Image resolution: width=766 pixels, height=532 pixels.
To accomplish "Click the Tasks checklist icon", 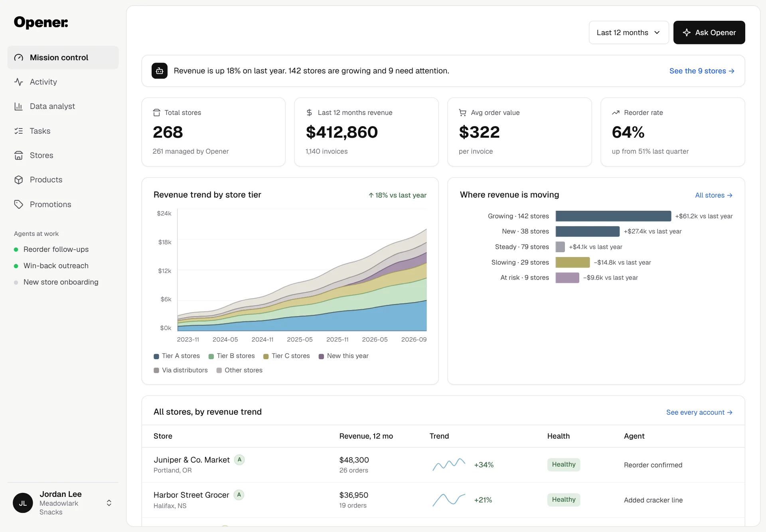I will tap(19, 131).
